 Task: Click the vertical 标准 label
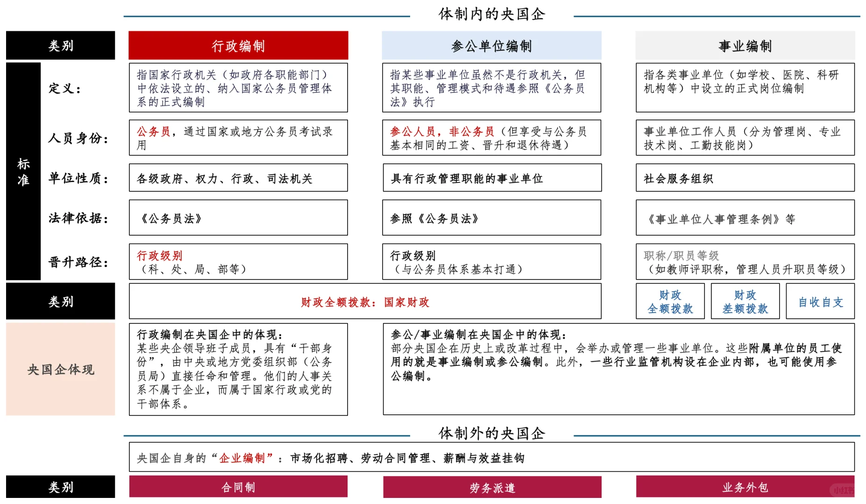(23, 171)
